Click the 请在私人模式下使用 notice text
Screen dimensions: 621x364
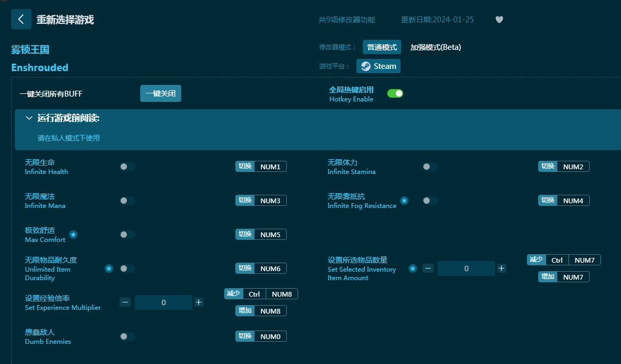[69, 138]
